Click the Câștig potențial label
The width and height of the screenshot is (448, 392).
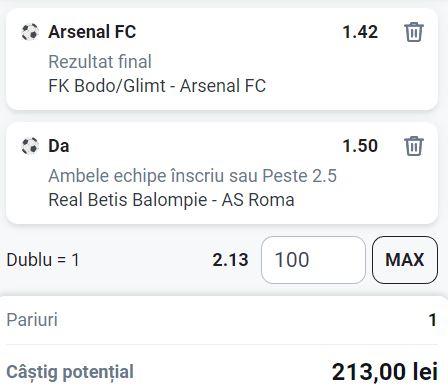point(70,372)
